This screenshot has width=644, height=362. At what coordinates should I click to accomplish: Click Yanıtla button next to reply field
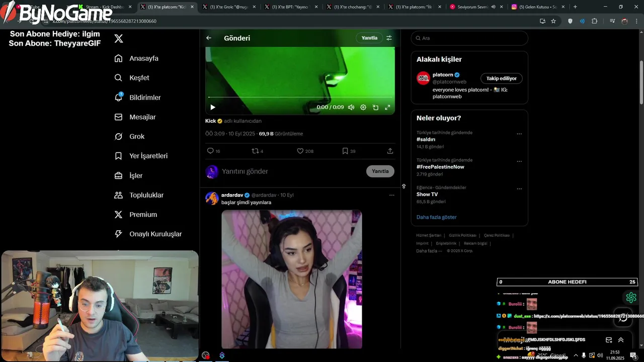380,171
